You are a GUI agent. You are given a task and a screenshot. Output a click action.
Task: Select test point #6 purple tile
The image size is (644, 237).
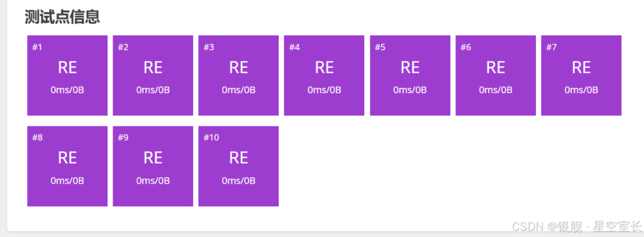tap(496, 75)
